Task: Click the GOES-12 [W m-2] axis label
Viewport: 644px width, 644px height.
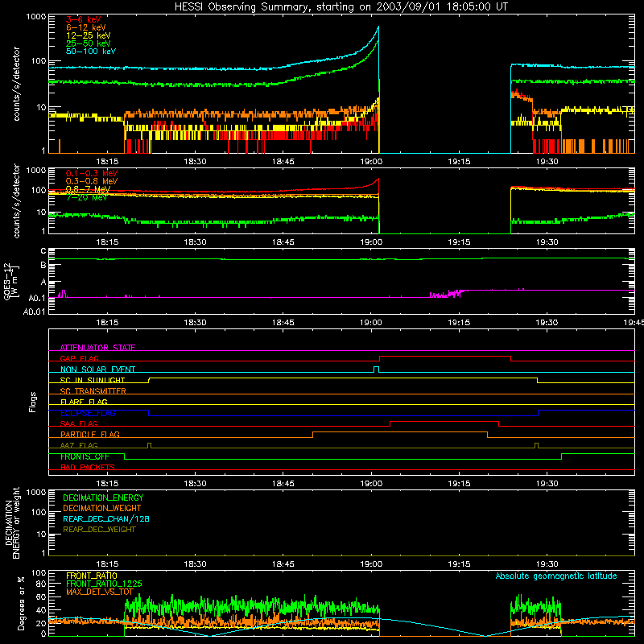Action: (11, 281)
